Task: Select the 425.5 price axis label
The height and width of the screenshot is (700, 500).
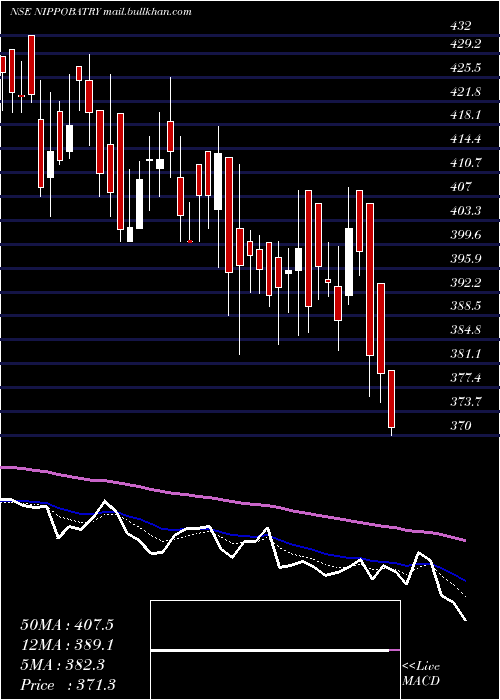Action: (465, 68)
